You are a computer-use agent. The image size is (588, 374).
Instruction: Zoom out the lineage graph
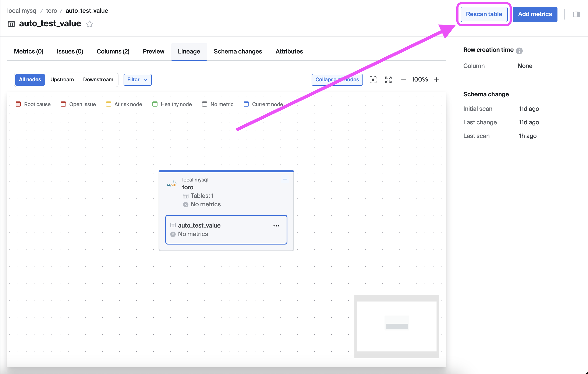click(x=403, y=80)
